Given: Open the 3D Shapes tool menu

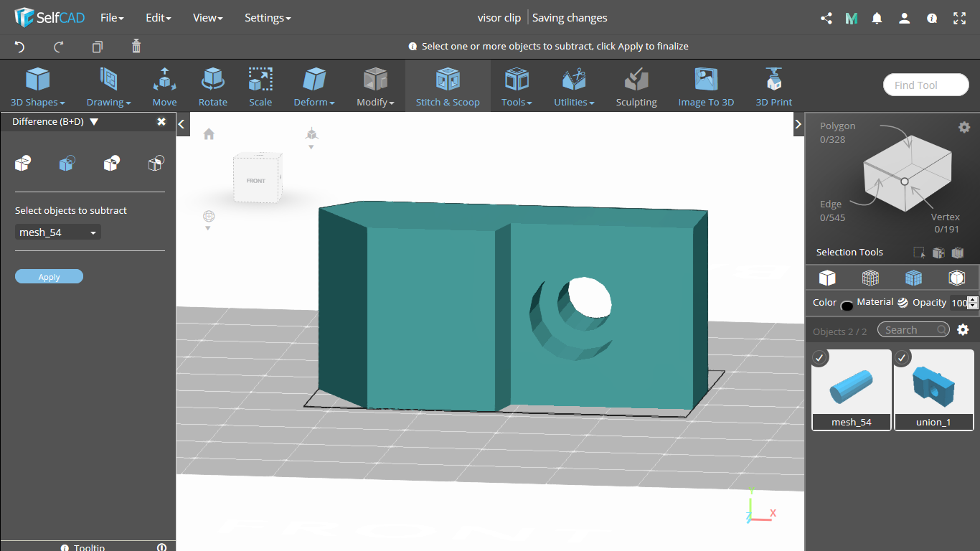Looking at the screenshot, I should coord(38,86).
